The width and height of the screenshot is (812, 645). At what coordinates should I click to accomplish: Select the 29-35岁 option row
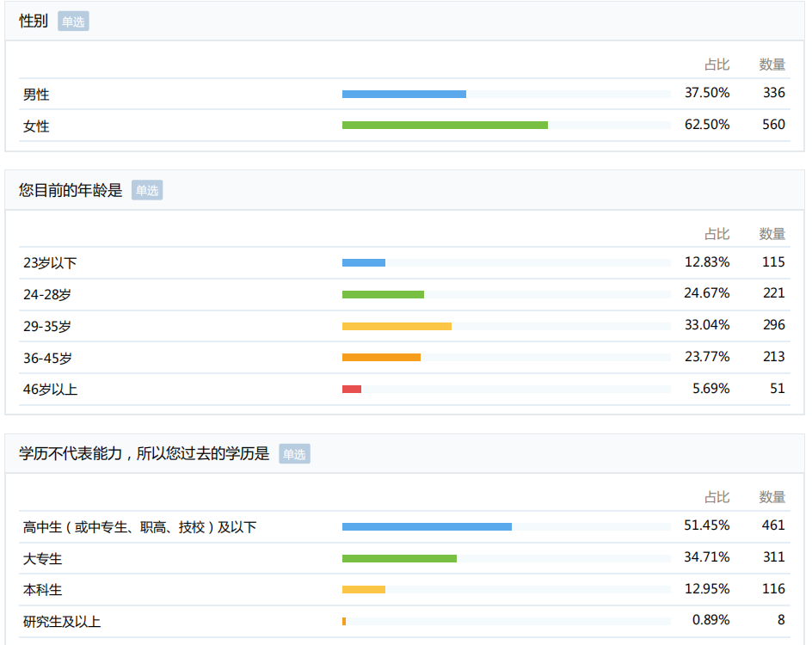47,325
